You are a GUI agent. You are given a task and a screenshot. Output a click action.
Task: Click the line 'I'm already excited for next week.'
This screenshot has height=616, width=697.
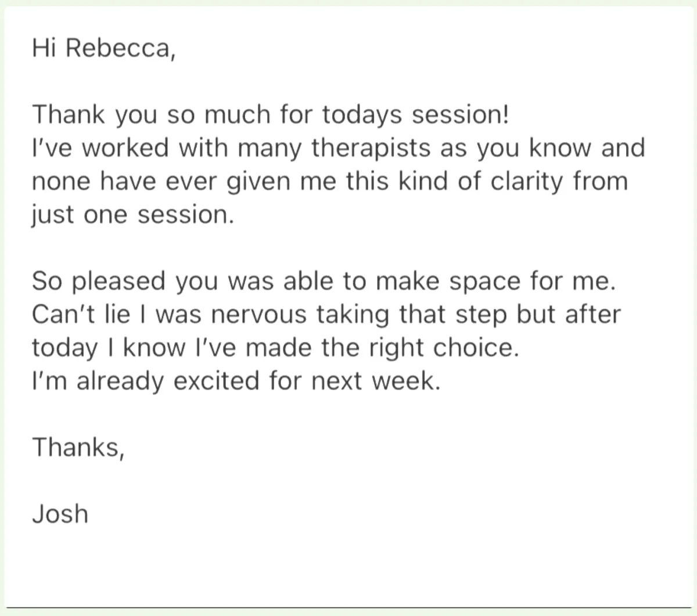[x=236, y=381]
